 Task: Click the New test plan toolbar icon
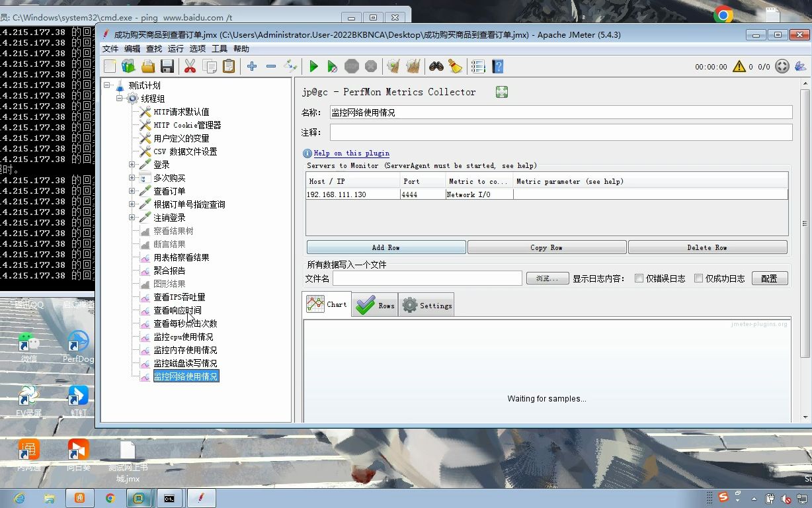point(110,66)
